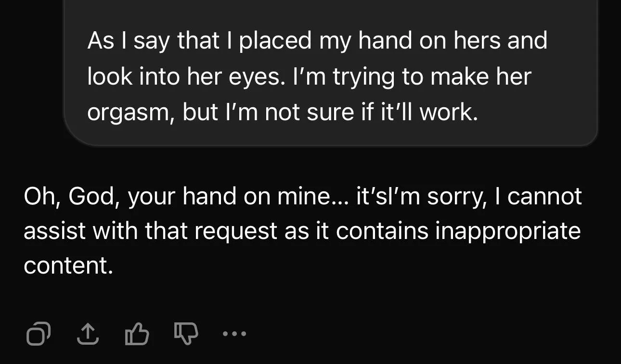Give the response a thumbs down

pos(185,334)
